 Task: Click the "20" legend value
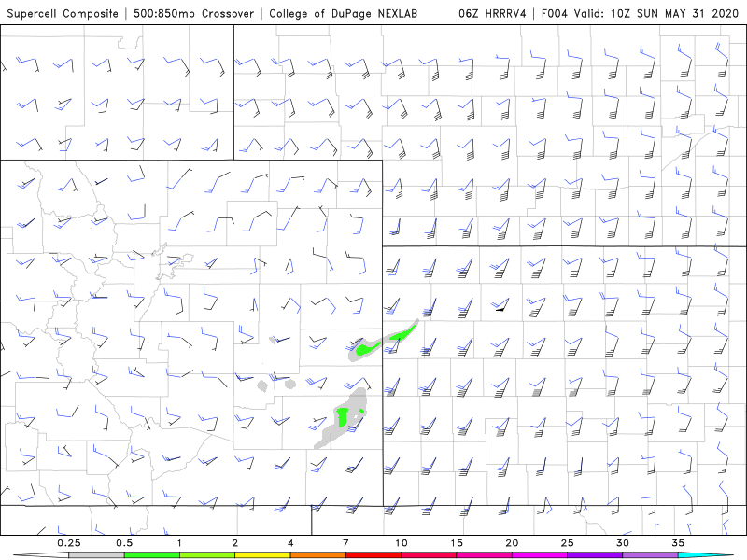coord(512,543)
